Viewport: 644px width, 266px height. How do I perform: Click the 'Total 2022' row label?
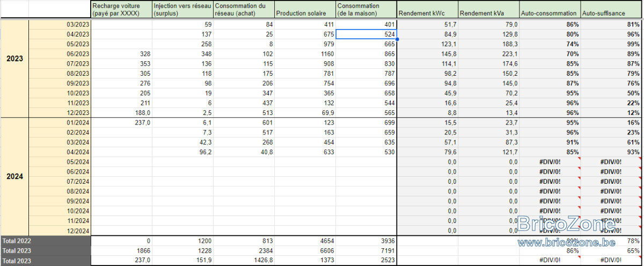46,240
